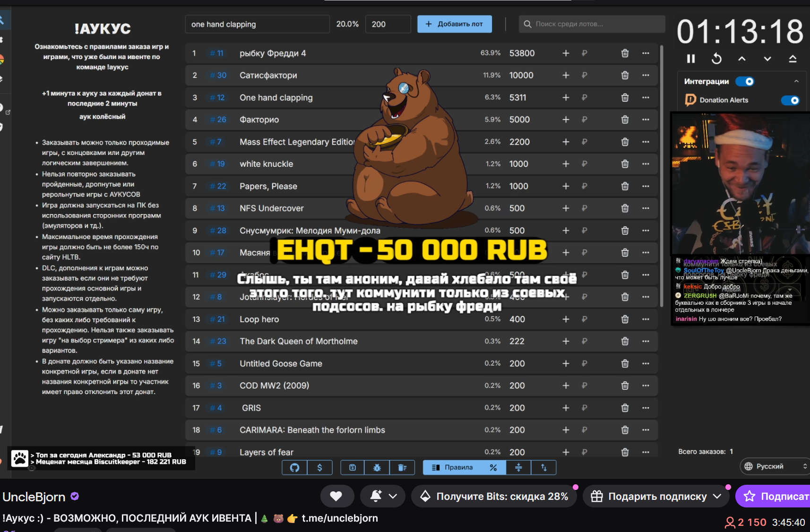Focus the lot name field 'one hand clapping'
810x532 pixels.
[x=258, y=24]
